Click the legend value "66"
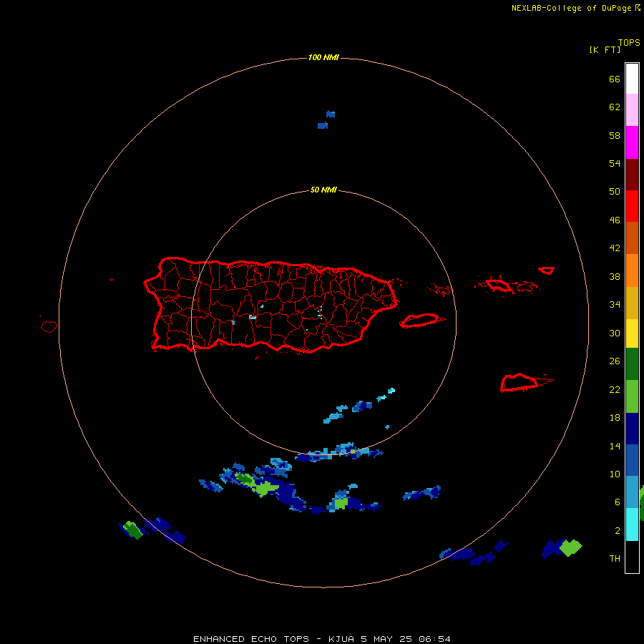This screenshot has height=644, width=644. [x=615, y=79]
